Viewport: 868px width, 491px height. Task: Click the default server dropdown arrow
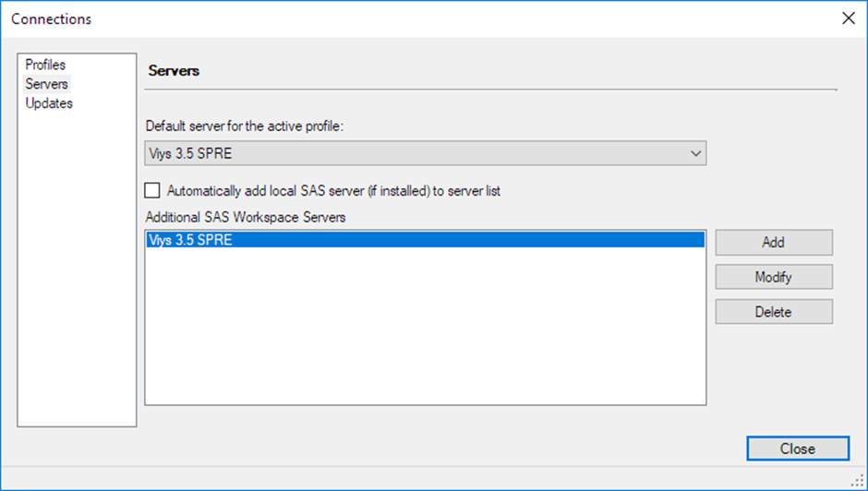[x=696, y=153]
